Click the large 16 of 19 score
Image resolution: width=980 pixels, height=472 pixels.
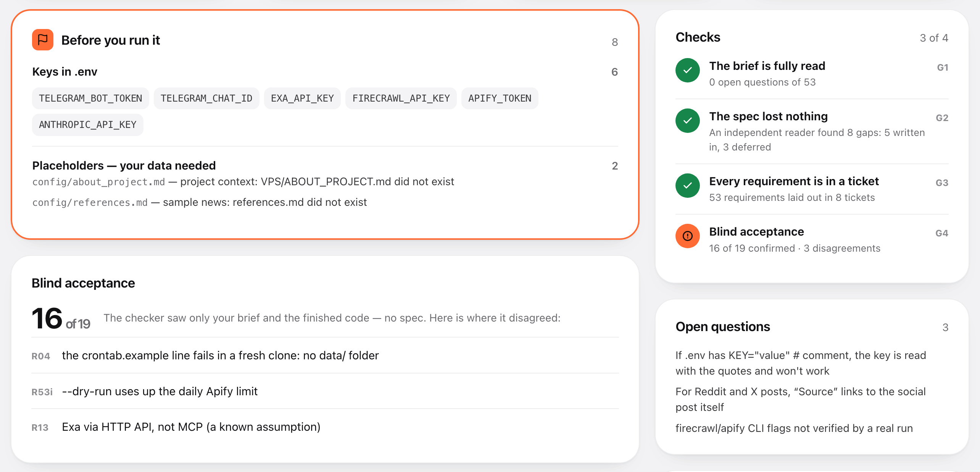pyautogui.click(x=61, y=318)
